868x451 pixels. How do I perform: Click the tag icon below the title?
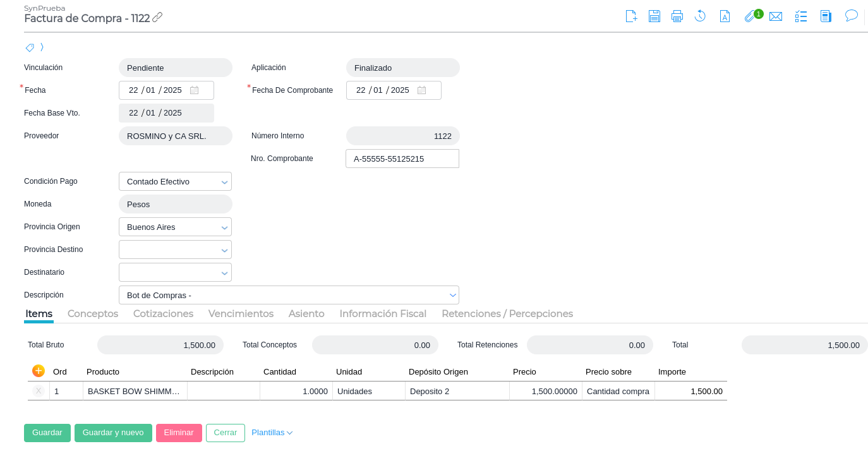click(x=30, y=47)
